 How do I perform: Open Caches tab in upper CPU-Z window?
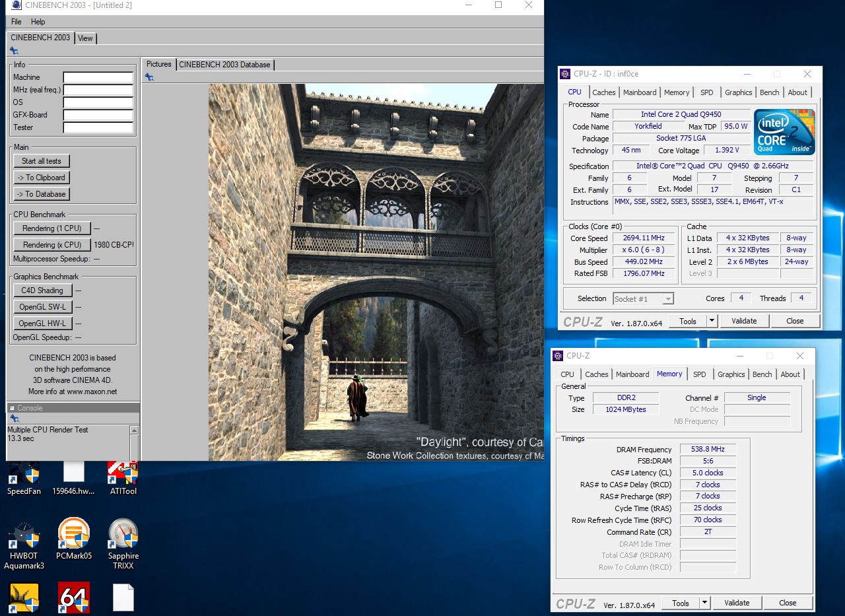click(x=603, y=92)
